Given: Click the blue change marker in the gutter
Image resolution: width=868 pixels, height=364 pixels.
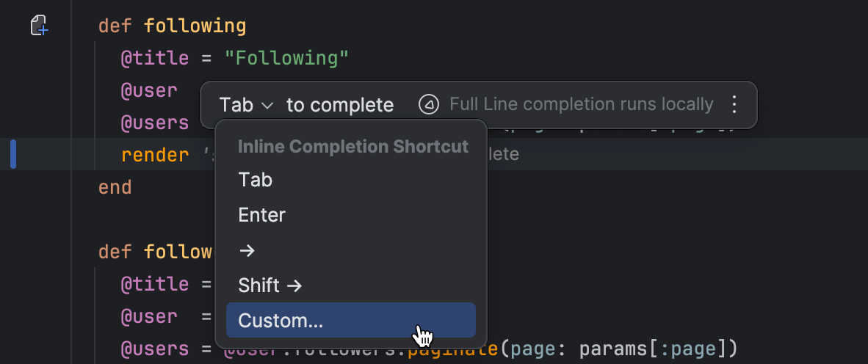Looking at the screenshot, I should click(13, 154).
